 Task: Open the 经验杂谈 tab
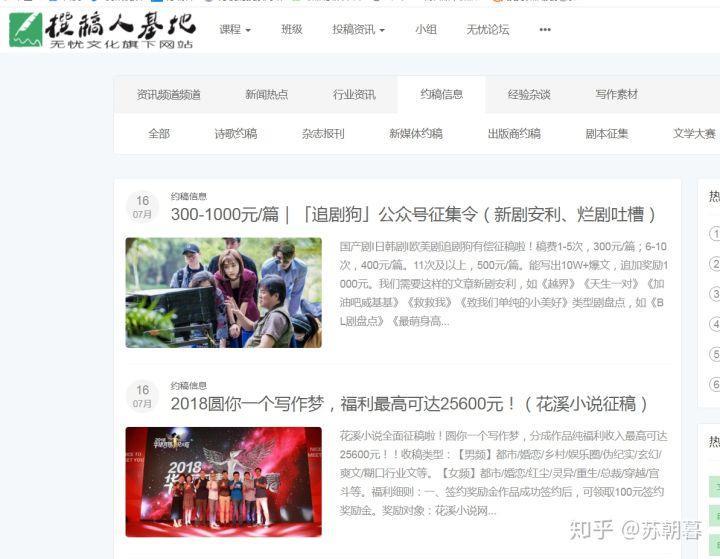tap(529, 95)
